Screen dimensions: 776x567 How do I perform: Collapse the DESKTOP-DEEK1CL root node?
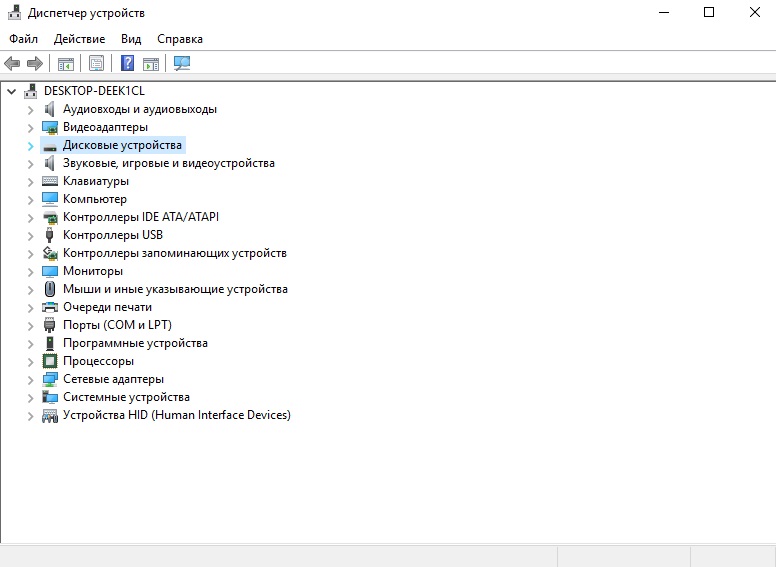(11, 92)
